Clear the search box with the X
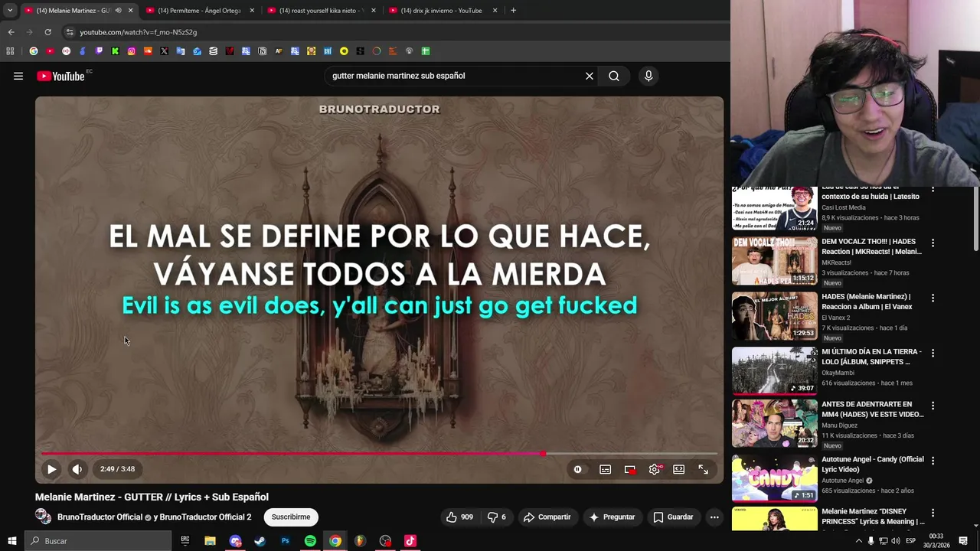 (590, 76)
